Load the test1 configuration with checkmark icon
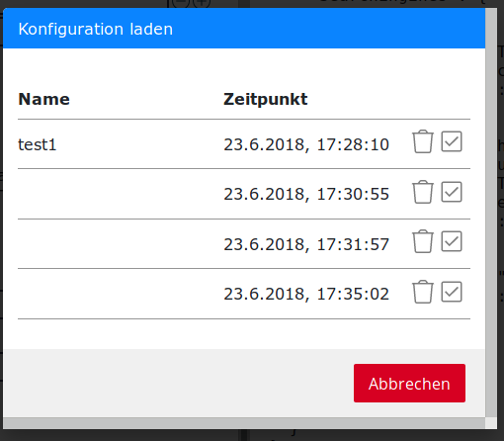This screenshot has width=504, height=441. coord(452,141)
